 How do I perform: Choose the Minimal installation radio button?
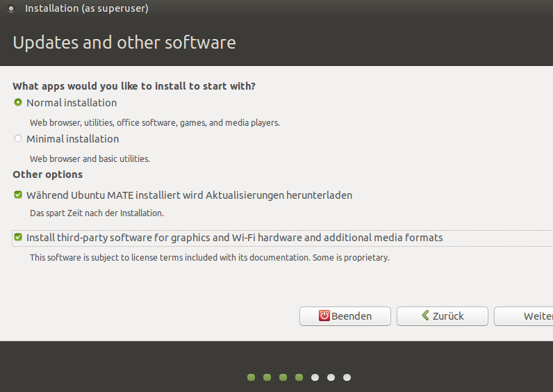point(18,139)
